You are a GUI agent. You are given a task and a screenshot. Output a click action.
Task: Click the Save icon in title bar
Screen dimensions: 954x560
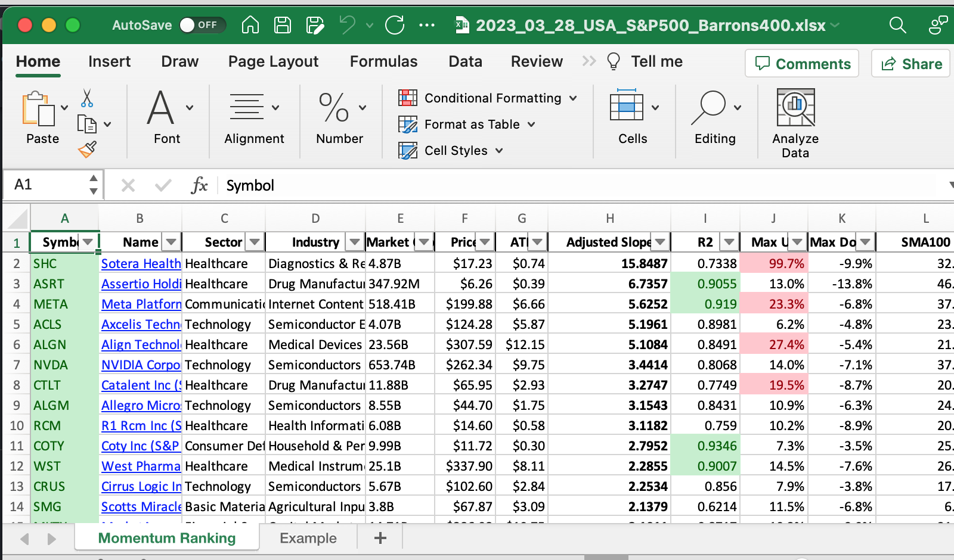(x=282, y=25)
